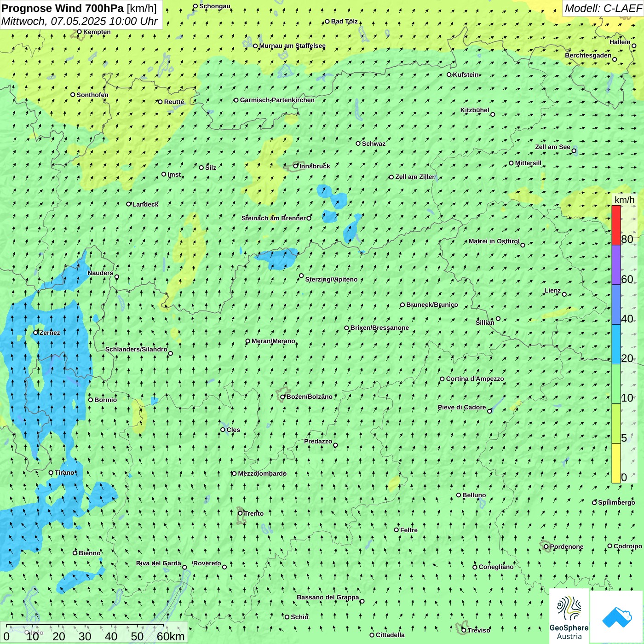Click the Conegliano label
This screenshot has height=644, width=644.
pyautogui.click(x=496, y=567)
